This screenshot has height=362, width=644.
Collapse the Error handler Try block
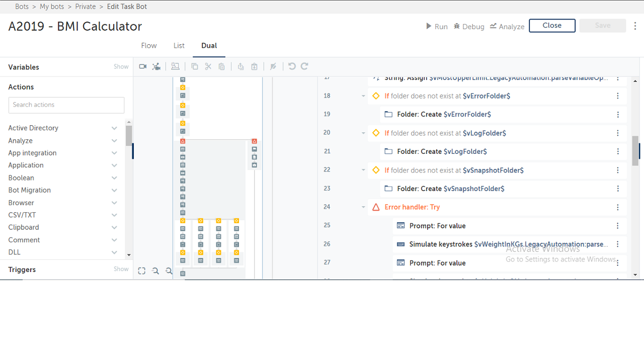[363, 207]
